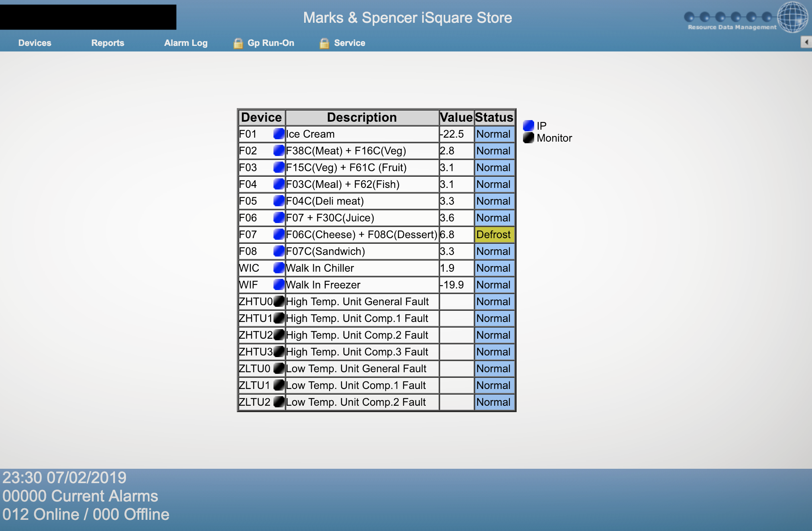Click the Normal status of Ice Cream
Viewport: 812px width, 531px height.
coord(493,134)
